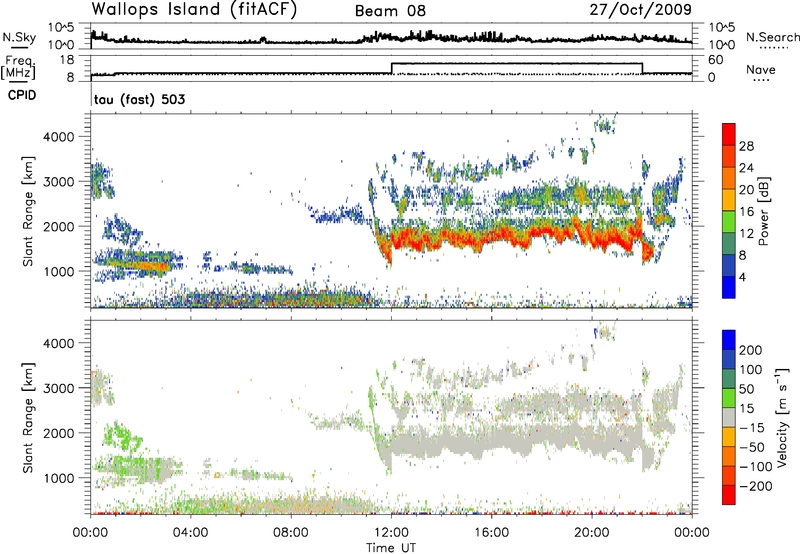Select the CPID row label
The width and height of the screenshot is (800, 554).
pyautogui.click(x=22, y=95)
